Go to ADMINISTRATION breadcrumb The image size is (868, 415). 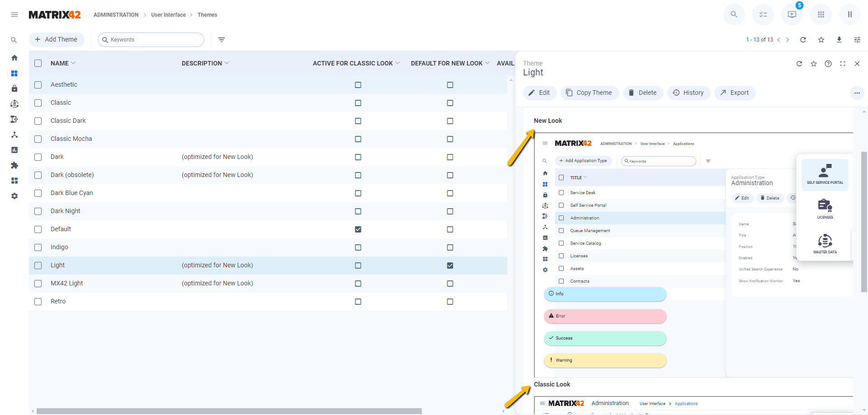116,15
